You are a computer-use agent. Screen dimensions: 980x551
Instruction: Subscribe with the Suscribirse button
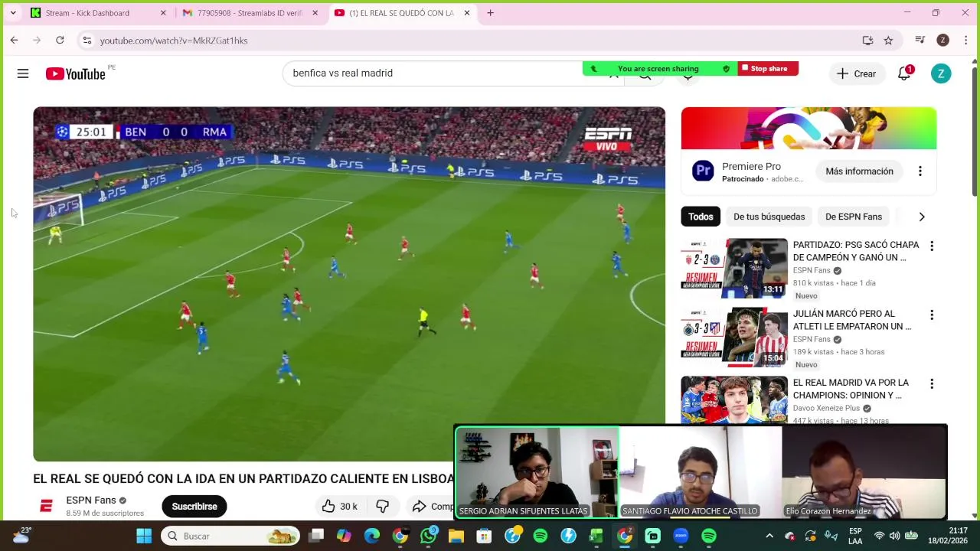click(x=194, y=507)
